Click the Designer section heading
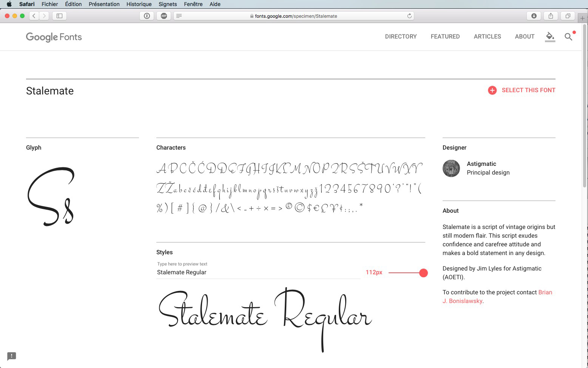588x368 pixels. click(x=454, y=148)
